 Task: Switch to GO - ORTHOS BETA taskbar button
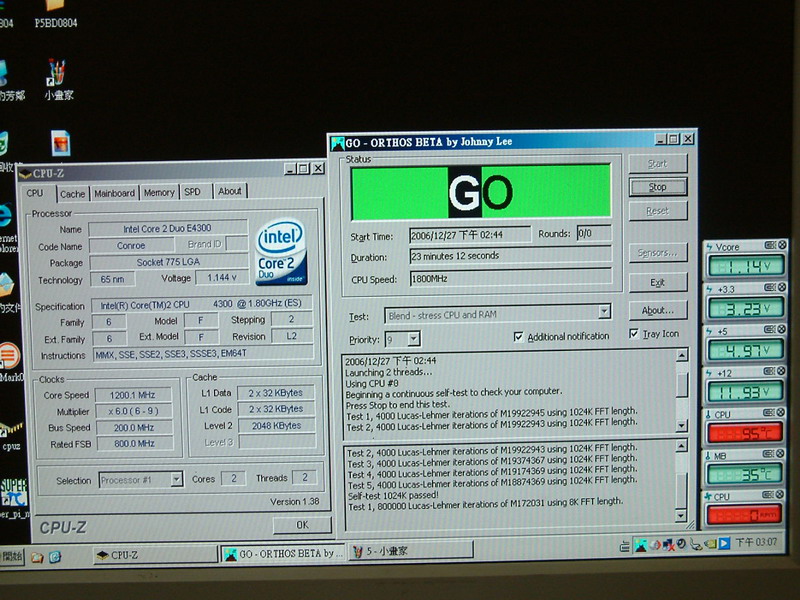pyautogui.click(x=283, y=554)
